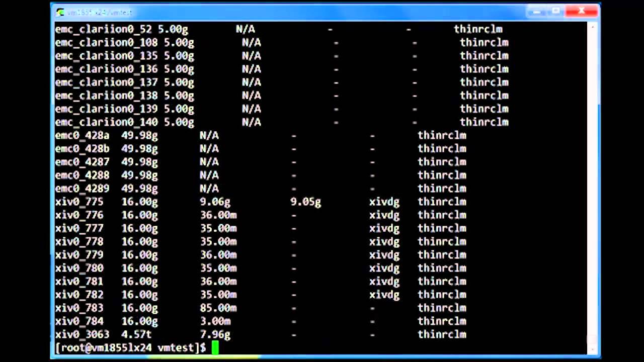This screenshot has height=362, width=644.
Task: Click the 16.00g size of xiv0_780
Action: click(139, 268)
